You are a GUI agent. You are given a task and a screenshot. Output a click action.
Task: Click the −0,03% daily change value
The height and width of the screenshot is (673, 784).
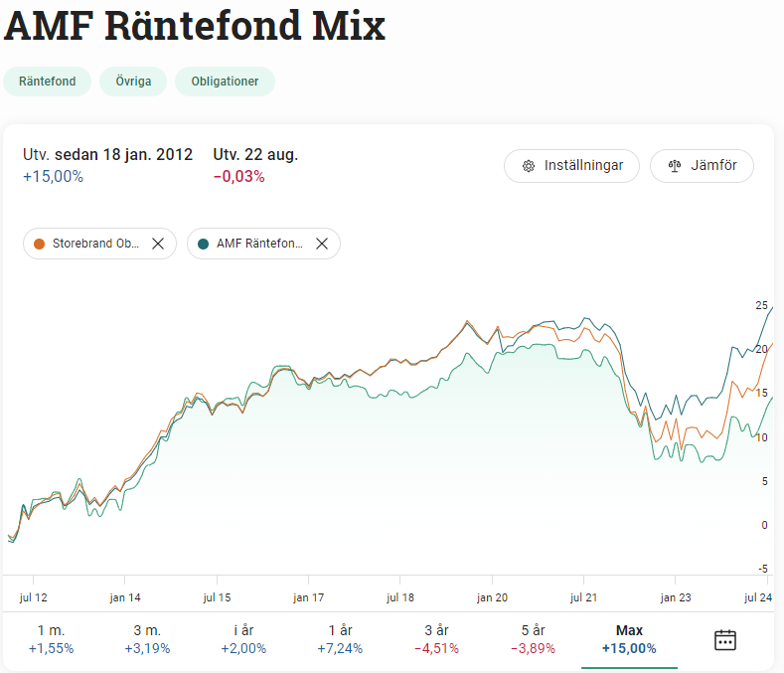pyautogui.click(x=239, y=176)
